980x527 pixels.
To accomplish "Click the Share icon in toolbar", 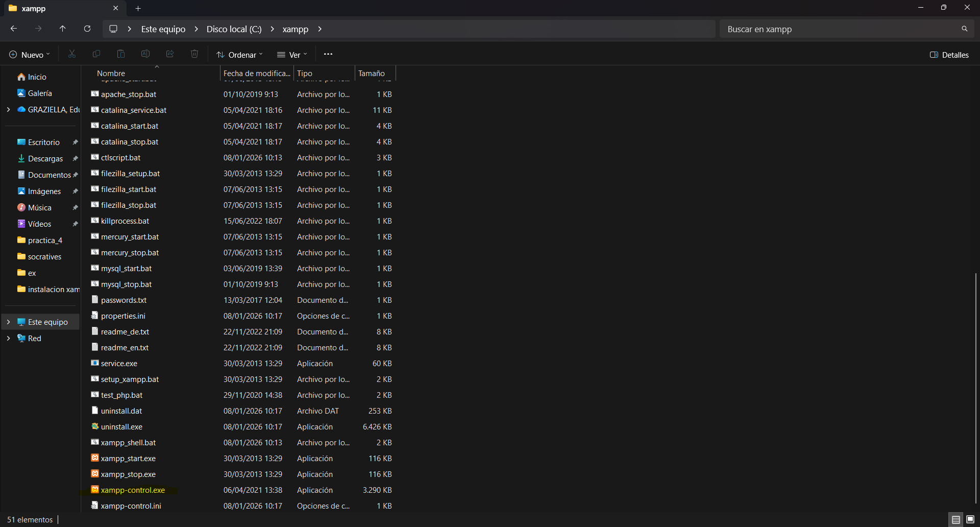I will [x=170, y=54].
